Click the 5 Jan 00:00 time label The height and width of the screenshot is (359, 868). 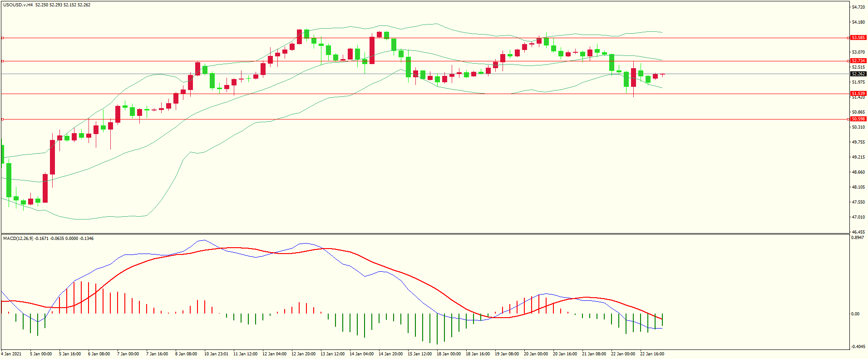click(x=41, y=354)
